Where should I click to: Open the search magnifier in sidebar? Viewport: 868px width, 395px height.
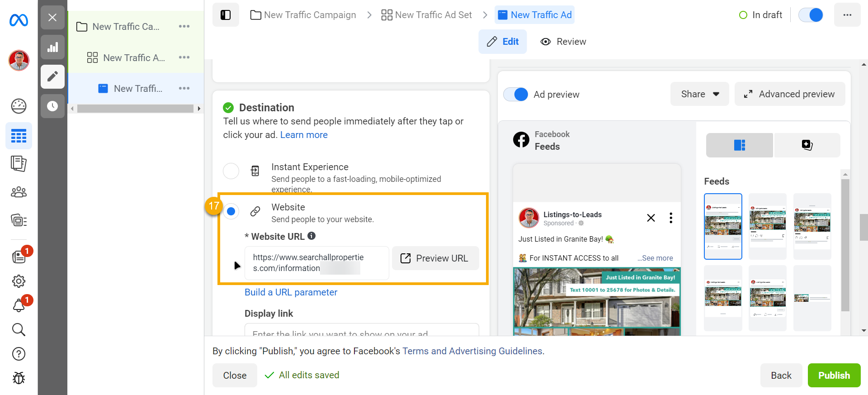19,329
